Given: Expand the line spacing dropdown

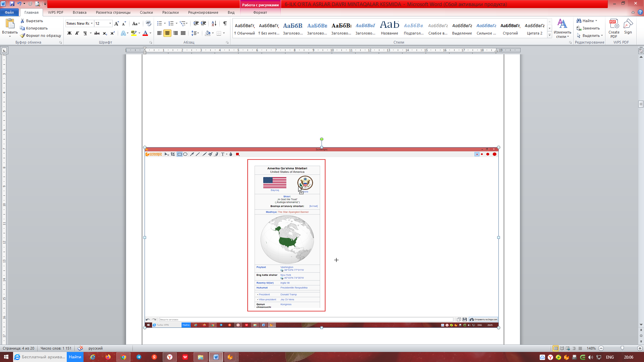Looking at the screenshot, I should [x=198, y=33].
